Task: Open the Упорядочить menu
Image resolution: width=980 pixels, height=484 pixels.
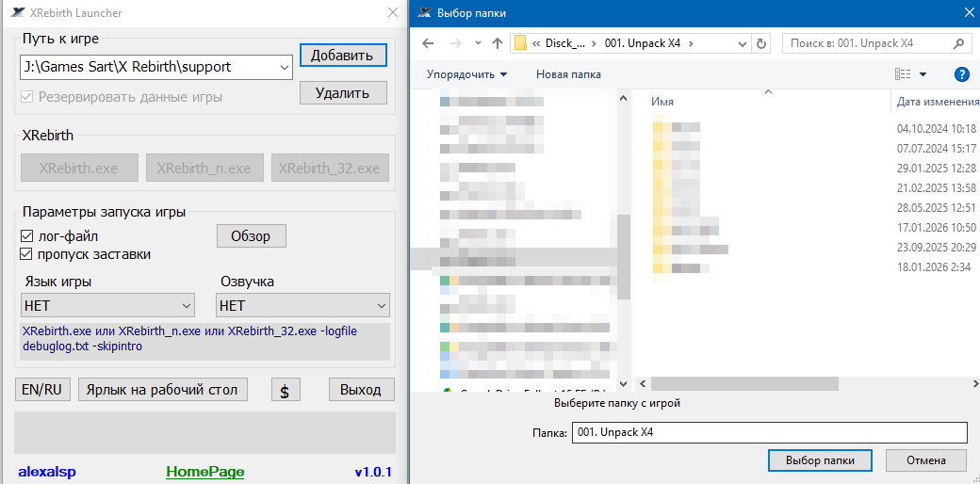Action: click(466, 74)
